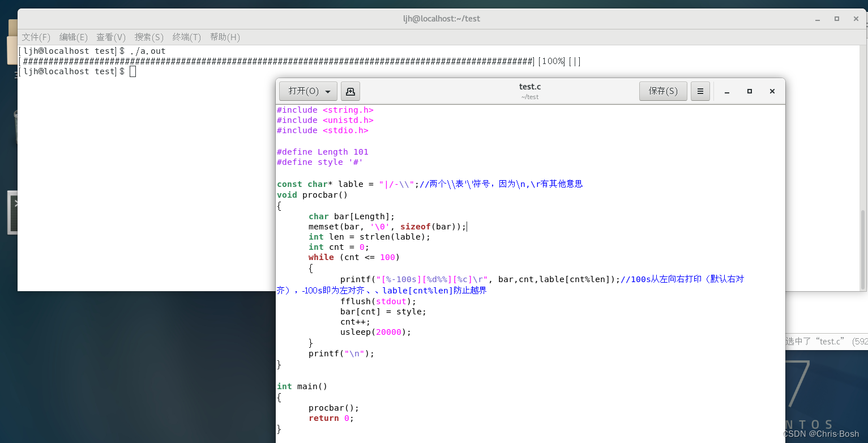868x443 pixels.
Task: Open the 帮助(H) menu in the terminal
Action: (x=225, y=37)
